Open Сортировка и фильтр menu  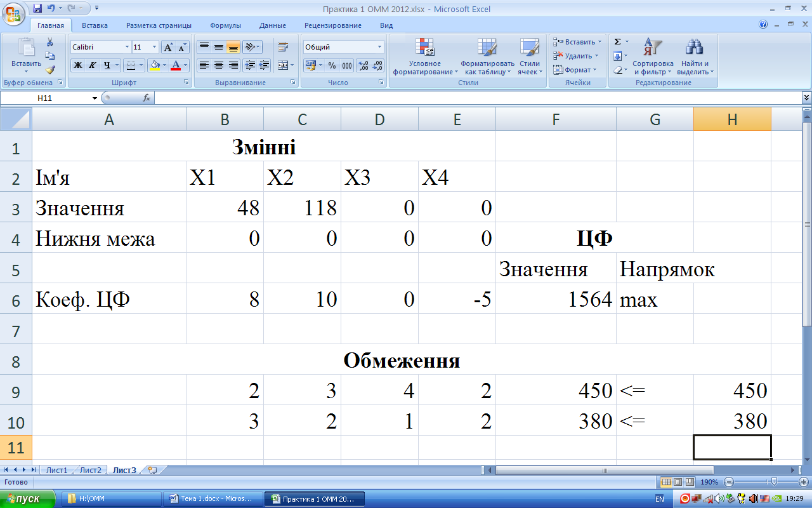[652, 57]
